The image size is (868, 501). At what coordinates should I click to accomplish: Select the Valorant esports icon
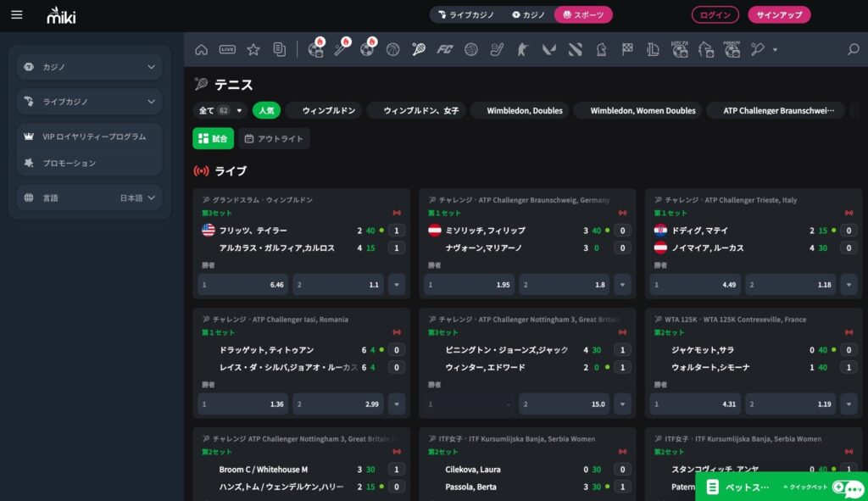click(x=548, y=50)
